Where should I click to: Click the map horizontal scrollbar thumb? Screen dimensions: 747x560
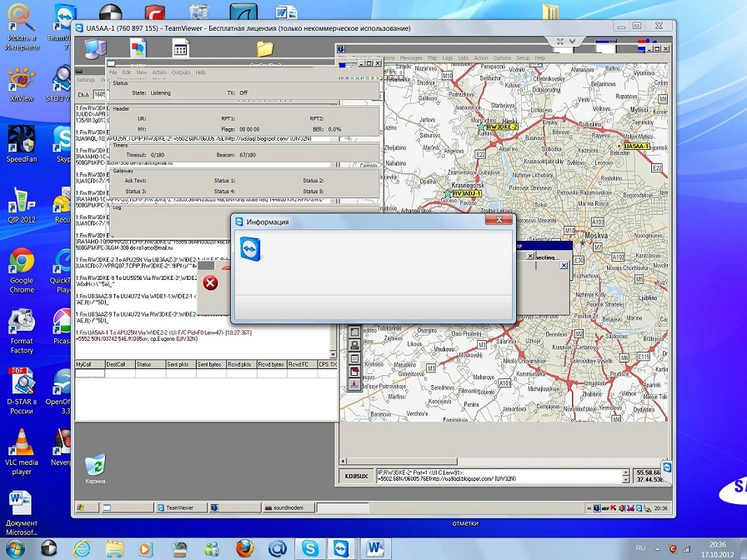402,462
